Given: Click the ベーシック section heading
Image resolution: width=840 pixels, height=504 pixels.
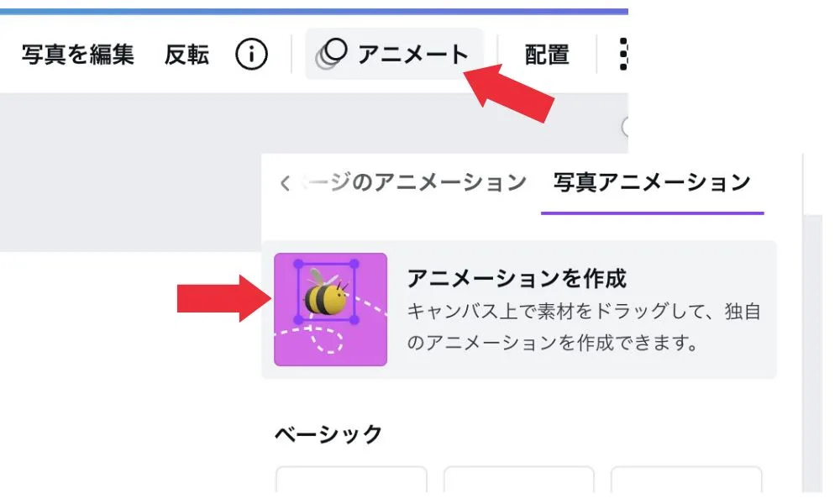Looking at the screenshot, I should coord(328,433).
